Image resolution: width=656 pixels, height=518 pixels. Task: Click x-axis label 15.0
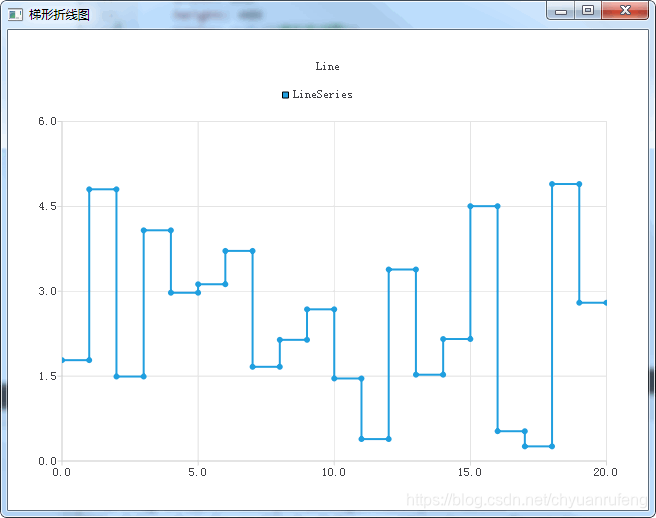[x=469, y=472]
